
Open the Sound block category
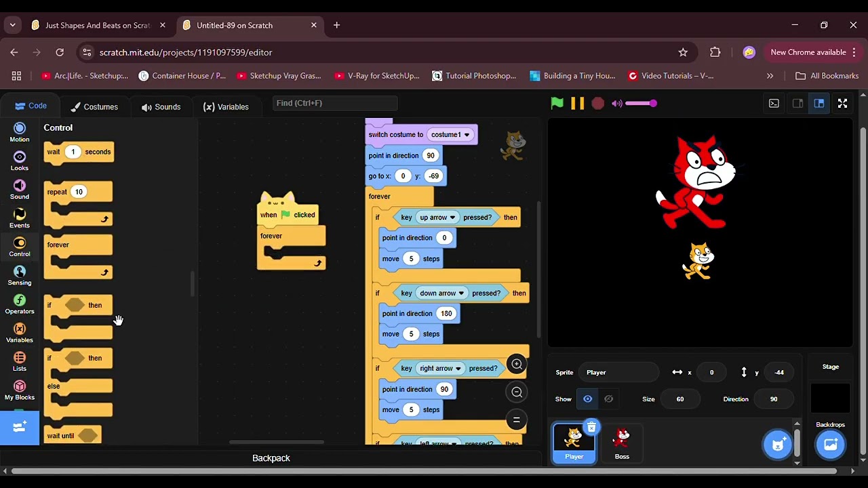[20, 189]
